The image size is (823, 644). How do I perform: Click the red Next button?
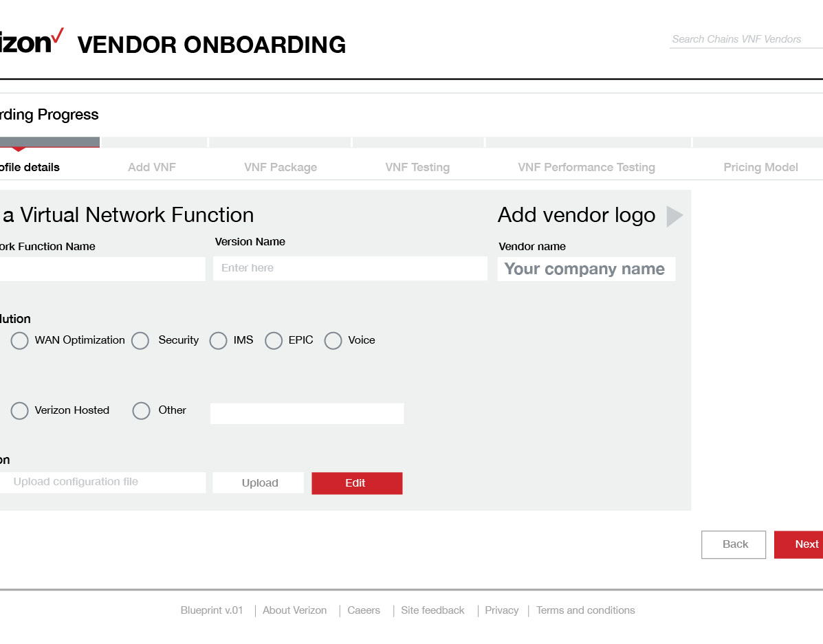click(x=798, y=545)
